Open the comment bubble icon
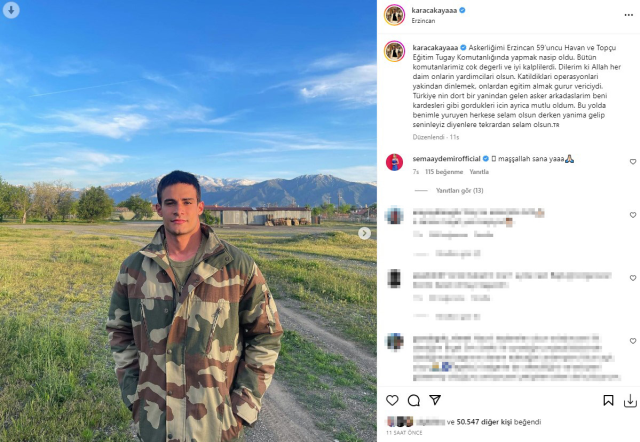Image resolution: width=640 pixels, height=442 pixels. (413, 400)
